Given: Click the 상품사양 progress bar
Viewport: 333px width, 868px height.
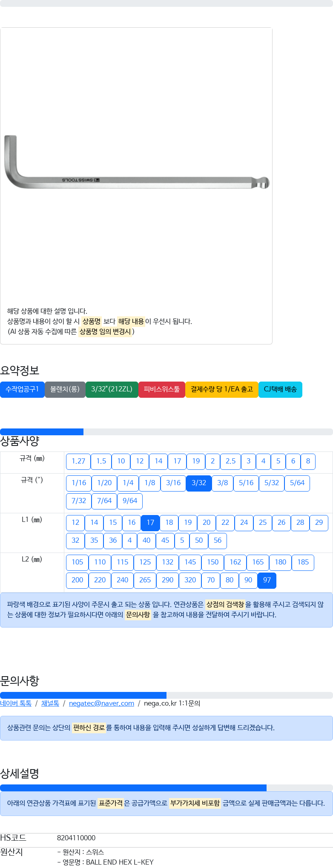Looking at the screenshot, I should click(166, 432).
